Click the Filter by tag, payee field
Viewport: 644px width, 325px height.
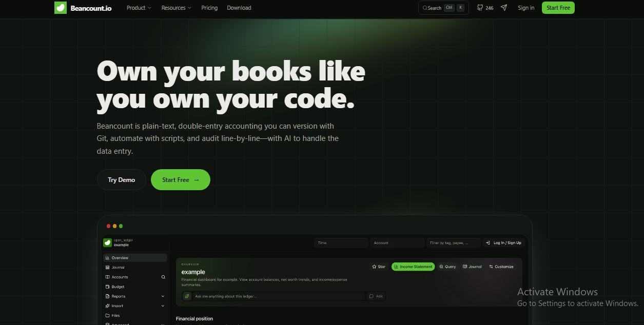point(454,243)
